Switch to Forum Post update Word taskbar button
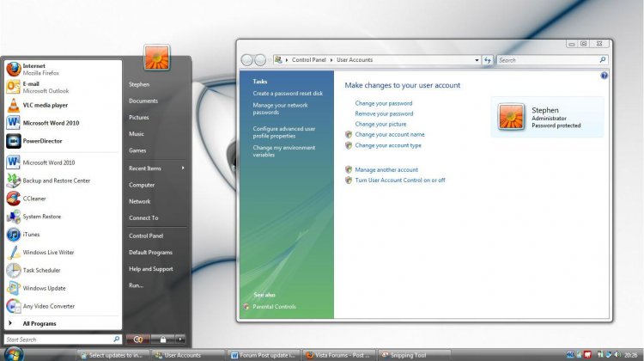Screen dimensions: 644x361 [x=264, y=355]
